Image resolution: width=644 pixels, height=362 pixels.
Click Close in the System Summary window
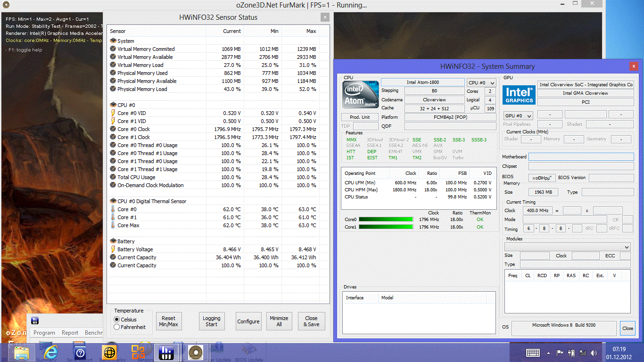[x=627, y=328]
